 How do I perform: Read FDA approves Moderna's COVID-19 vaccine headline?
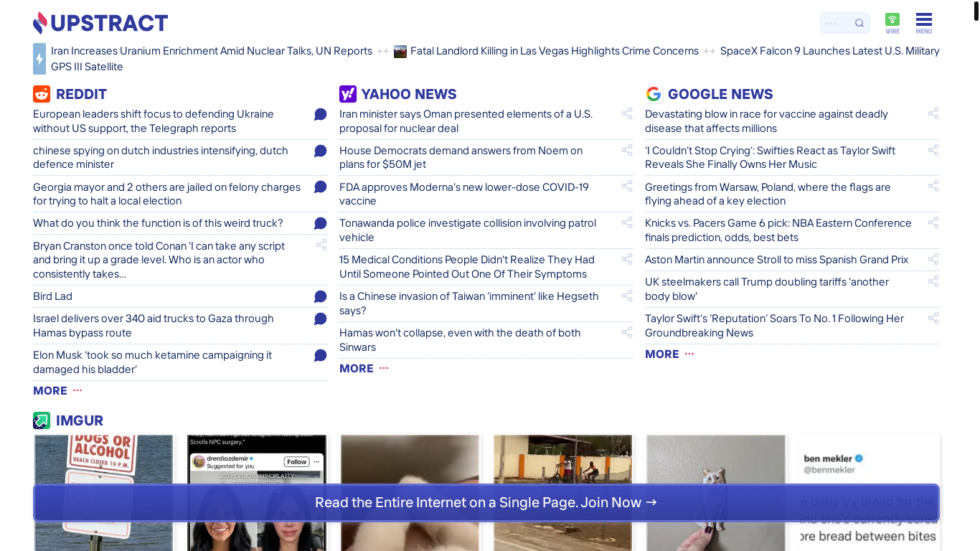464,194
